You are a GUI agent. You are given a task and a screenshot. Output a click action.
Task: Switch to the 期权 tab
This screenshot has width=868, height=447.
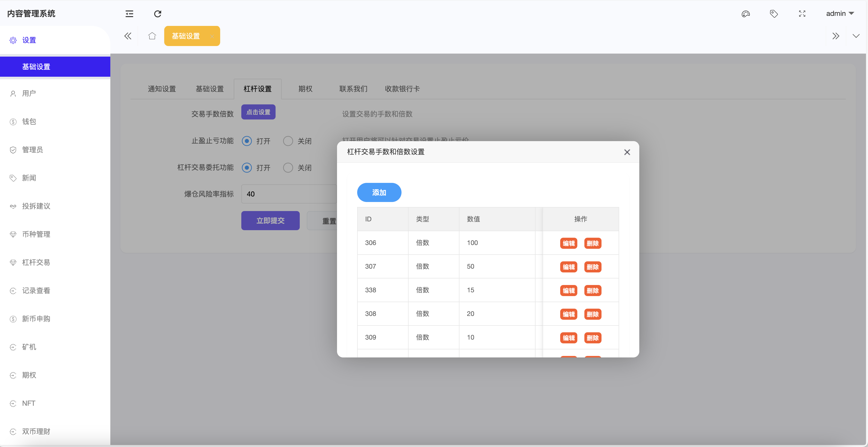tap(305, 89)
